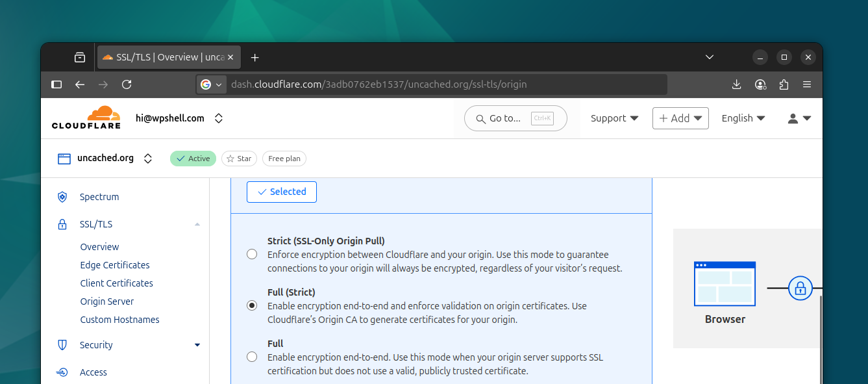
Task: Open the browser downloads icon
Action: 736,84
